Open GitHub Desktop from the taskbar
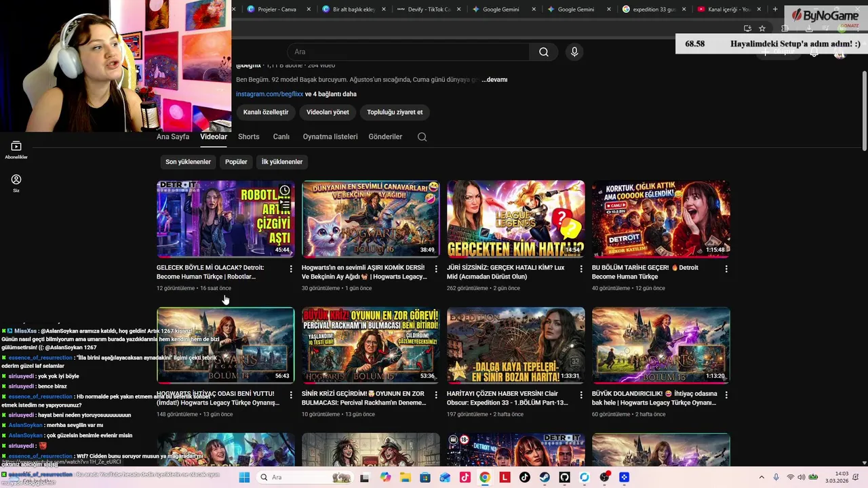Viewport: 868px width, 488px height. click(564, 477)
